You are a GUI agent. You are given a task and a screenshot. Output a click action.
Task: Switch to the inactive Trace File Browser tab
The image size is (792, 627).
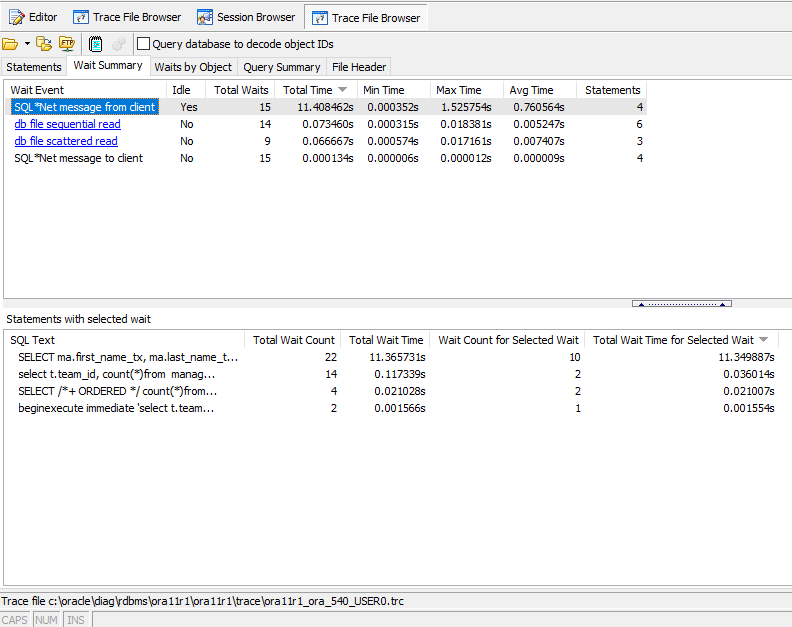[x=127, y=17]
